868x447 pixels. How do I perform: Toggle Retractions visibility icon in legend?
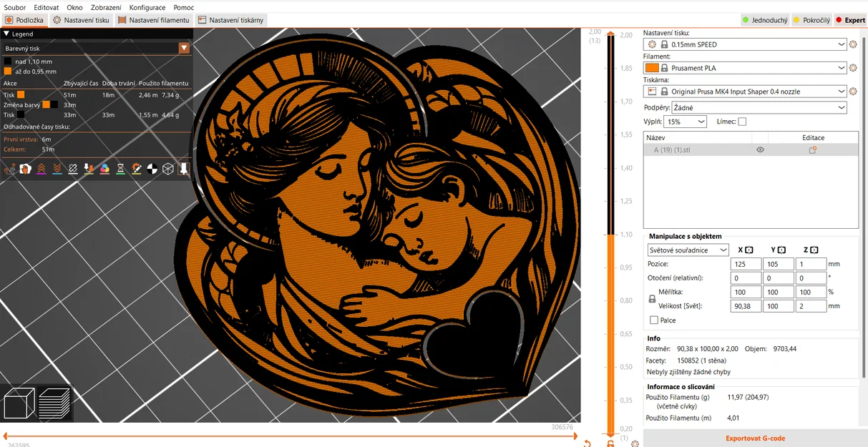coord(42,169)
